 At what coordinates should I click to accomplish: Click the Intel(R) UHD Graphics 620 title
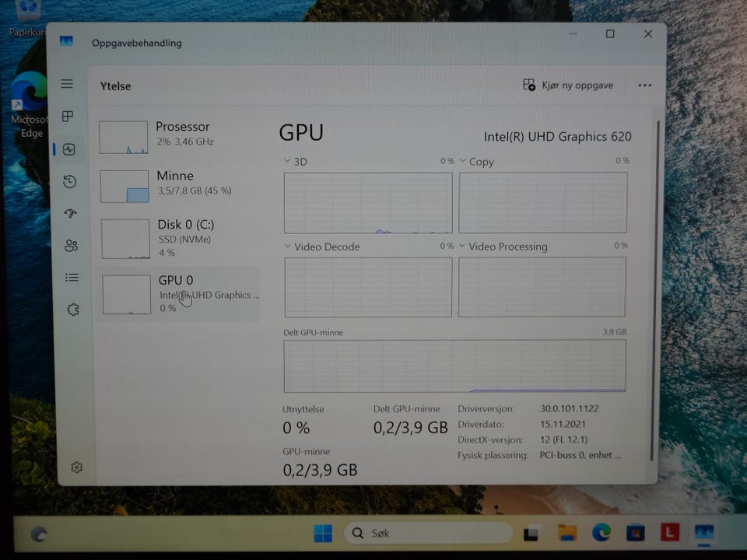click(557, 137)
